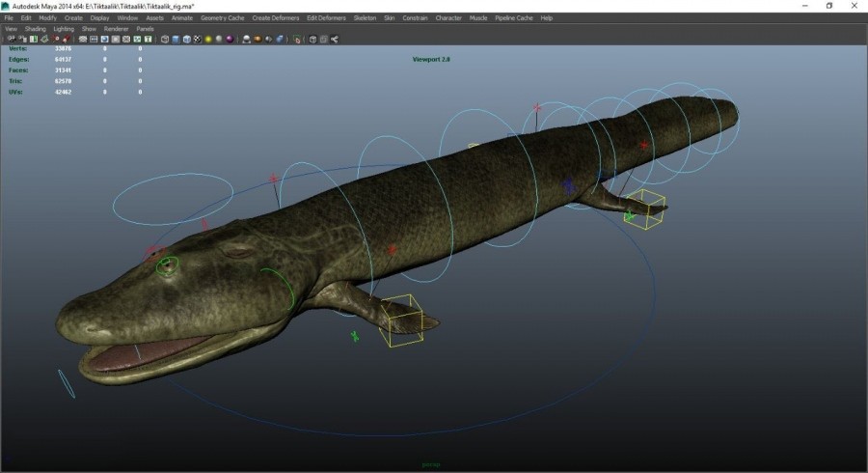Enable use all lights yellow sphere icon
The height and width of the screenshot is (473, 868).
[208, 40]
